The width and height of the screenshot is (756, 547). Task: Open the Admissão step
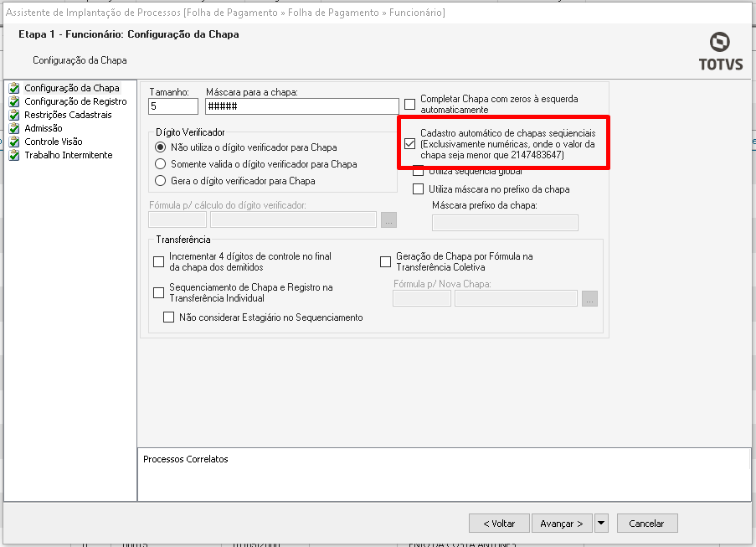pos(44,128)
